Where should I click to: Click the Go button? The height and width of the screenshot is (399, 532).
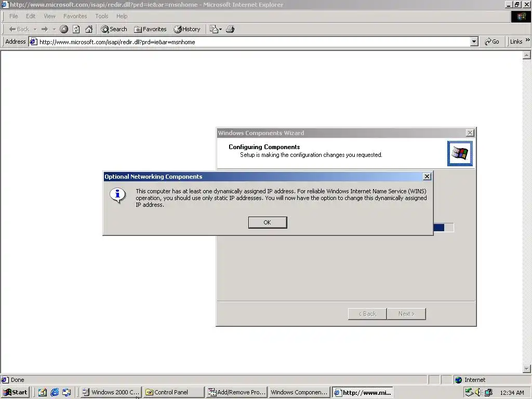[492, 42]
